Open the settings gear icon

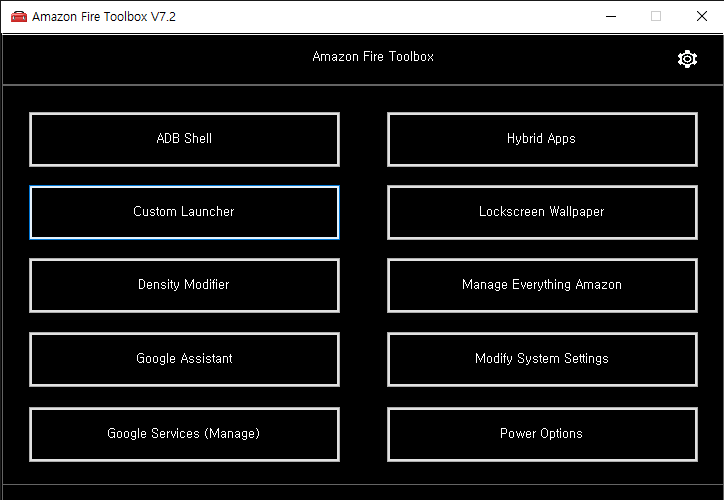(687, 59)
